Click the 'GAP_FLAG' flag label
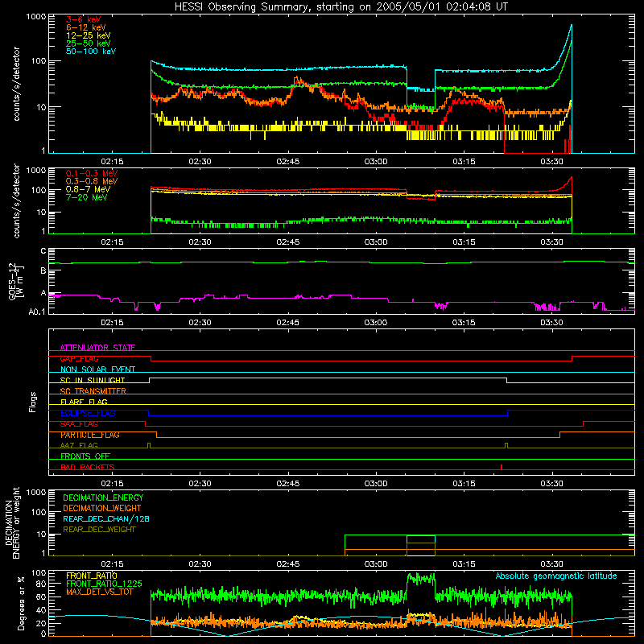 [79, 358]
